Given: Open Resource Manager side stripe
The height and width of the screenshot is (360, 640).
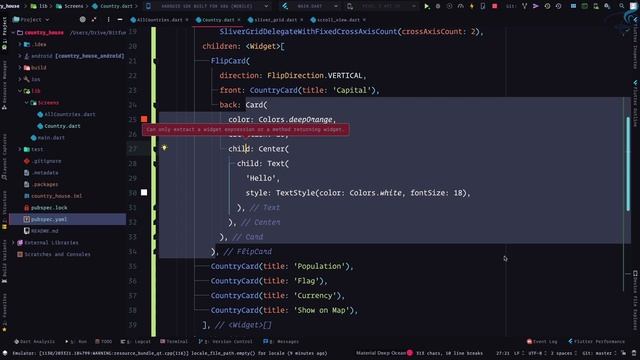Looking at the screenshot, I should click(x=4, y=85).
